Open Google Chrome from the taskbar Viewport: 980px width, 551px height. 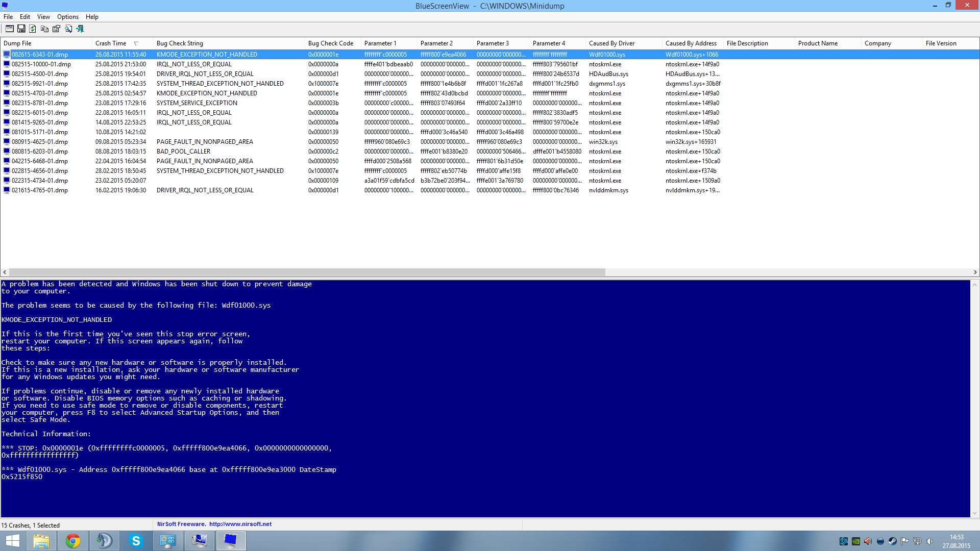pos(73,541)
